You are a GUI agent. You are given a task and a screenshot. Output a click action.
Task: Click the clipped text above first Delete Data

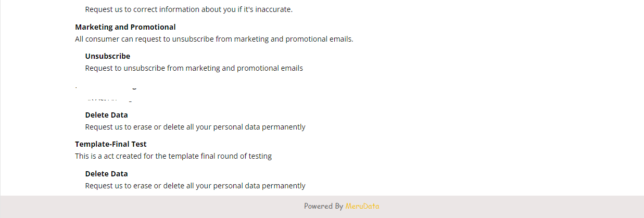[109, 98]
